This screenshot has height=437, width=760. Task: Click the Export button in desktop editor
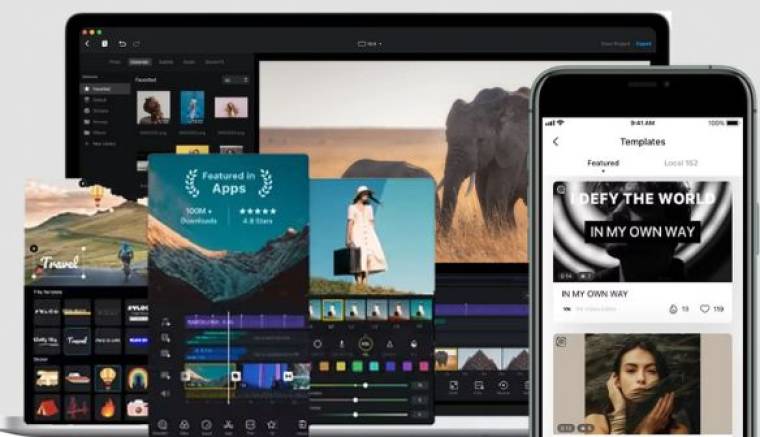643,44
